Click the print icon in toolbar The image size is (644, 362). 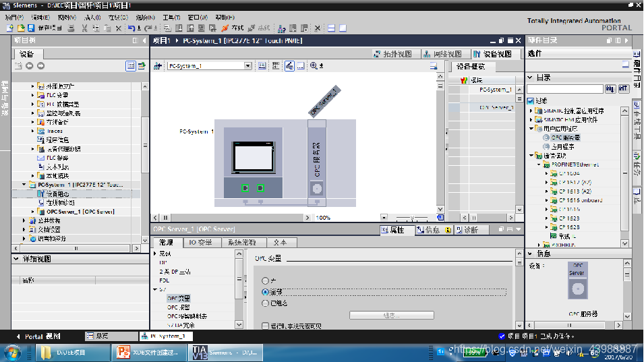(71, 28)
